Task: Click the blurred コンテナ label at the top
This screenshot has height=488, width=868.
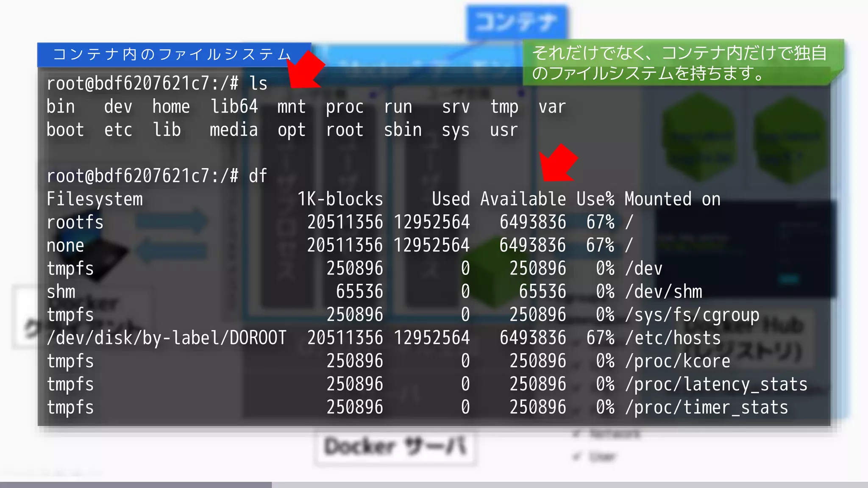Action: pos(517,22)
